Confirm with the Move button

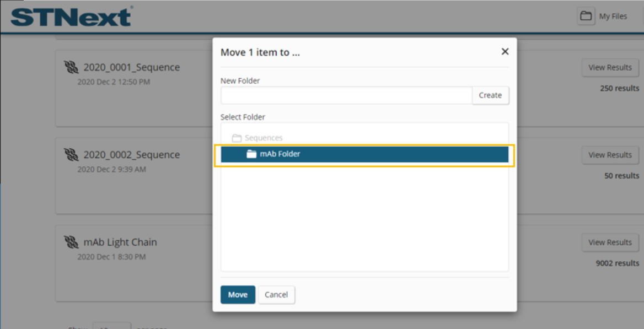238,295
